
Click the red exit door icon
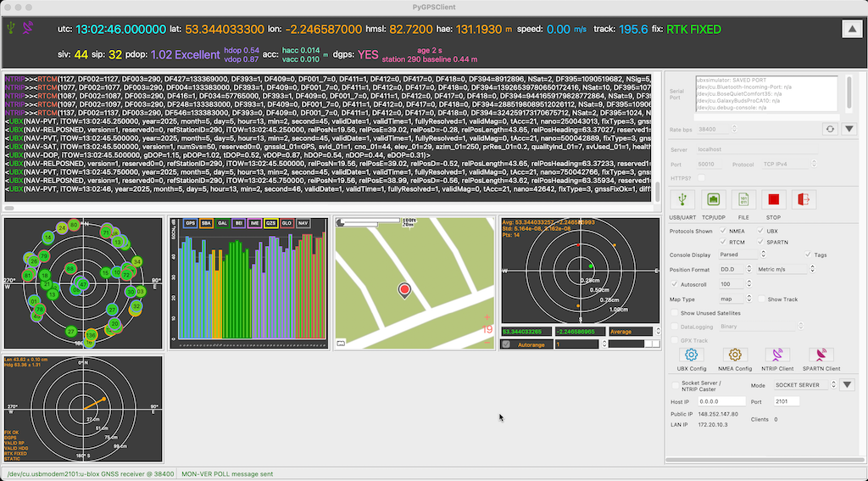pyautogui.click(x=804, y=199)
